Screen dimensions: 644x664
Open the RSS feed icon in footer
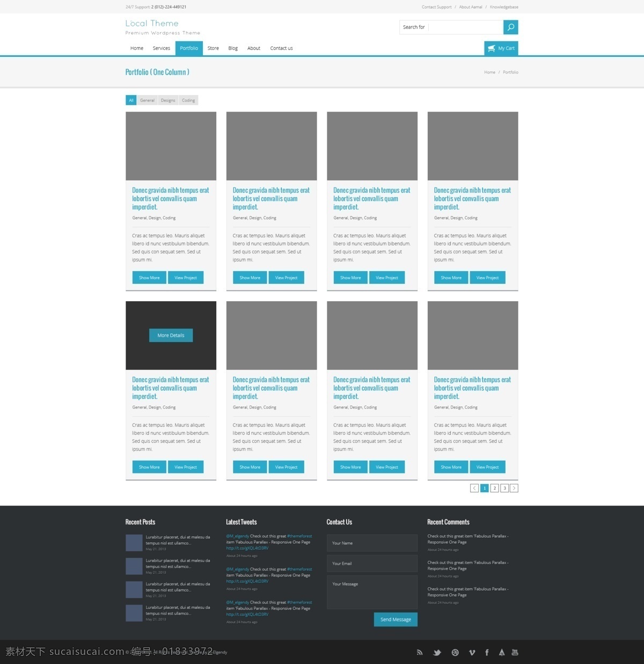[x=420, y=652]
